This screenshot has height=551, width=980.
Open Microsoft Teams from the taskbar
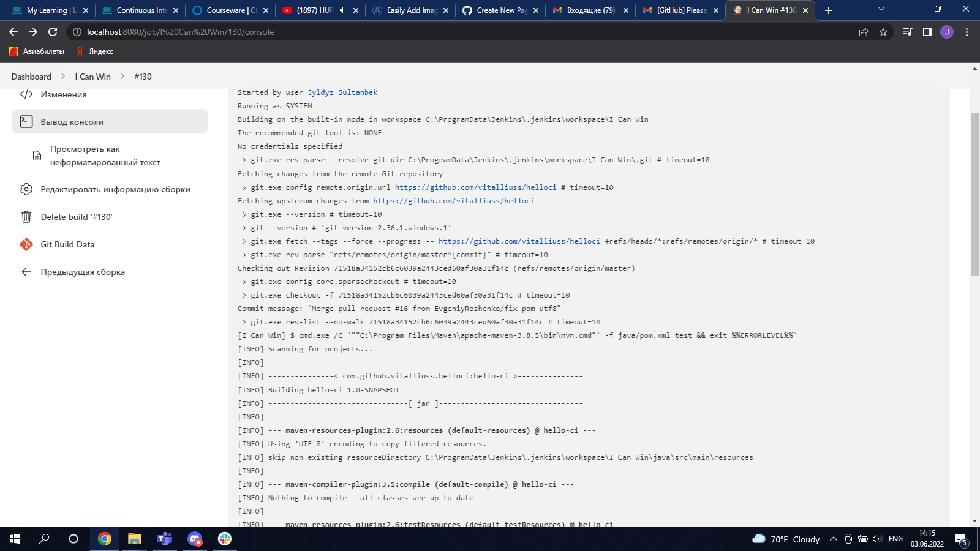pyautogui.click(x=165, y=539)
